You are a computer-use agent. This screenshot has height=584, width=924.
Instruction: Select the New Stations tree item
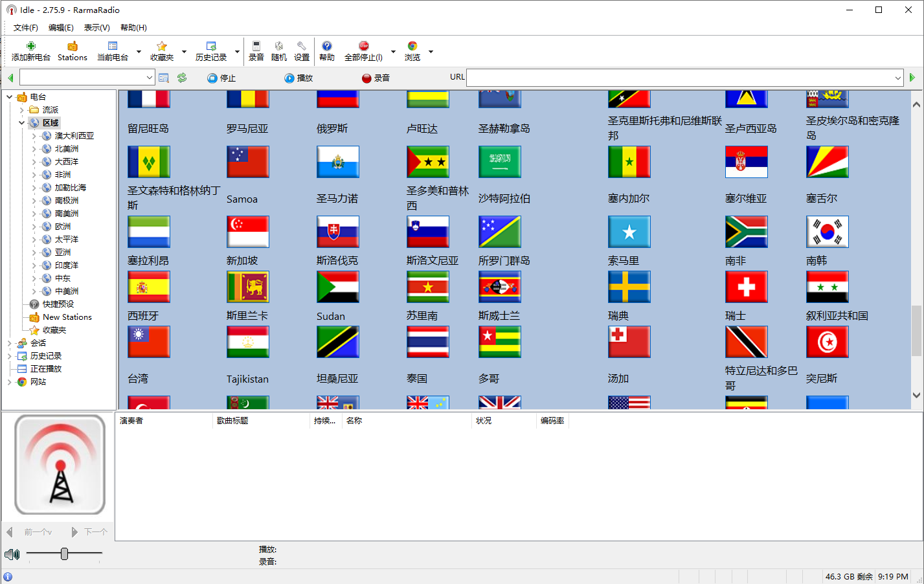coord(67,317)
